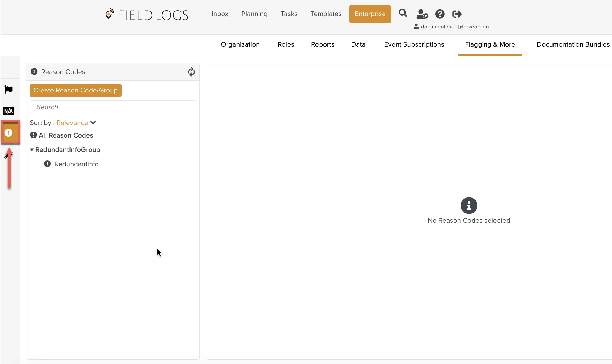612x364 pixels.
Task: Open the flag section in sidebar
Action: [x=8, y=89]
